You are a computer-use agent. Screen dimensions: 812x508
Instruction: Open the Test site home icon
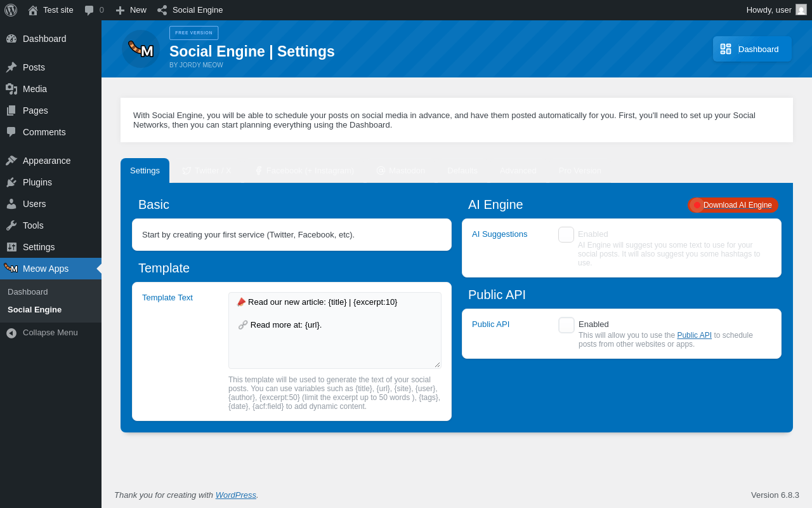[33, 10]
